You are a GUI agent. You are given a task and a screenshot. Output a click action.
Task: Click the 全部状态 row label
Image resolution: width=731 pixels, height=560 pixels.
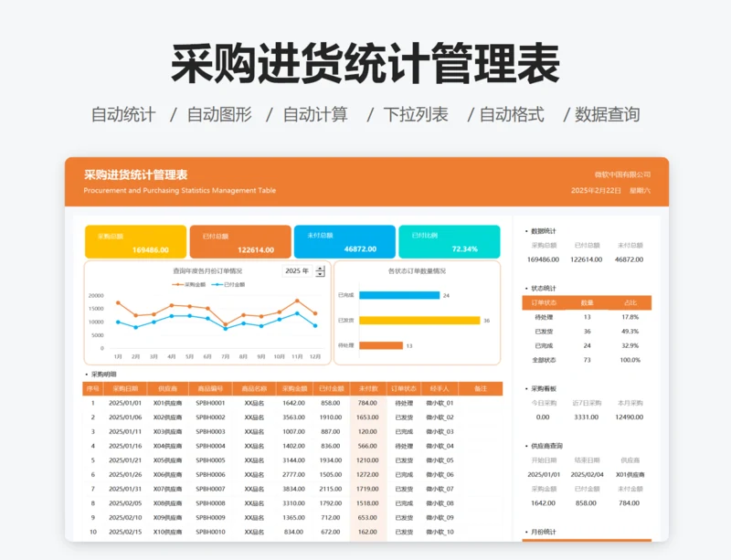coord(544,360)
